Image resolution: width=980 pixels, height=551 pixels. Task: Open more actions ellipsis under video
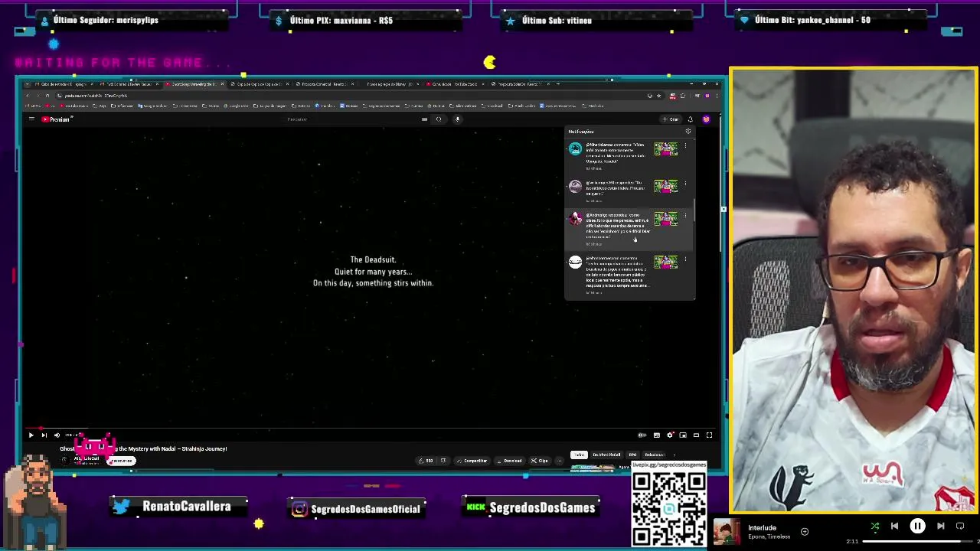click(x=560, y=461)
